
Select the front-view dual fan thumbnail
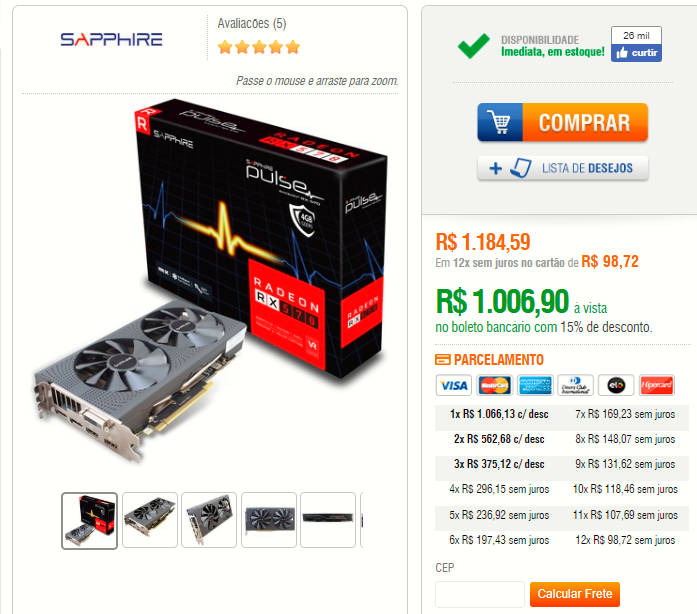(269, 520)
